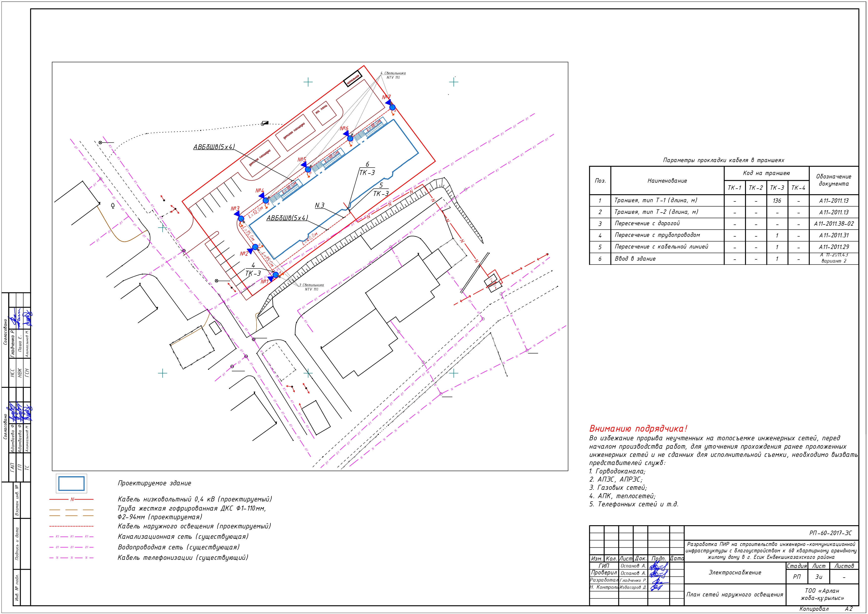This screenshot has height=614, width=868.
Task: Click the 'Кабель наружного освещения (проектируемый)' legend entry
Action: coord(194,526)
